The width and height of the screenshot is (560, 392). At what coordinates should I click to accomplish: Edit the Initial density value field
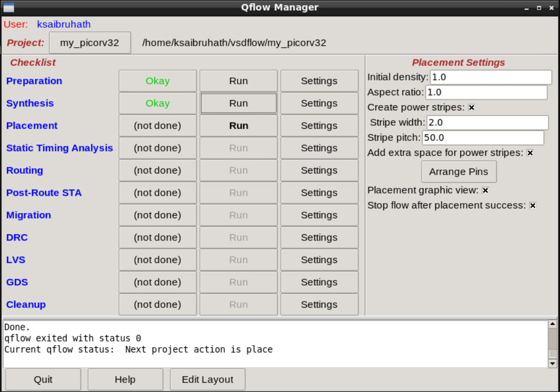(x=490, y=77)
